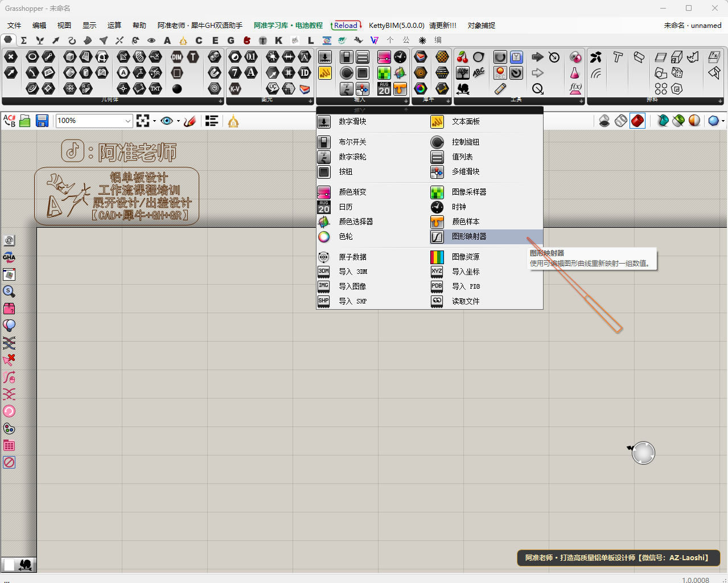The width and height of the screenshot is (728, 583).
Task: Open the dropdown arrow beside the eye icon
Action: pyautogui.click(x=178, y=121)
